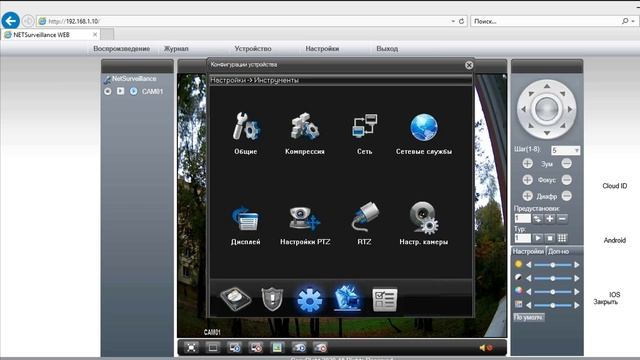The height and width of the screenshot is (360, 640).
Task: Stop the tour with square button
Action: 550,238
